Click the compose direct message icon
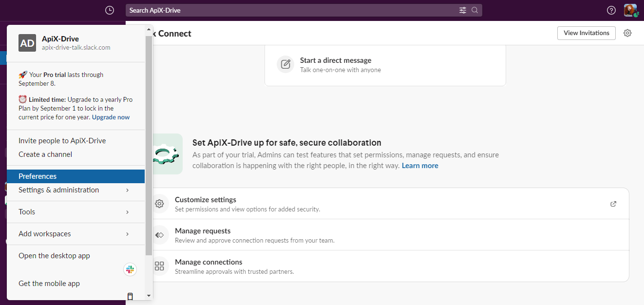This screenshot has width=644, height=305. pos(285,64)
